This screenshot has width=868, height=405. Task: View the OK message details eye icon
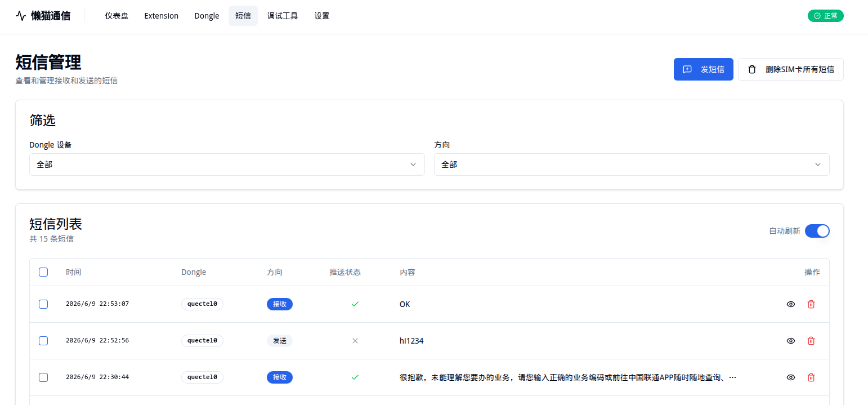791,304
